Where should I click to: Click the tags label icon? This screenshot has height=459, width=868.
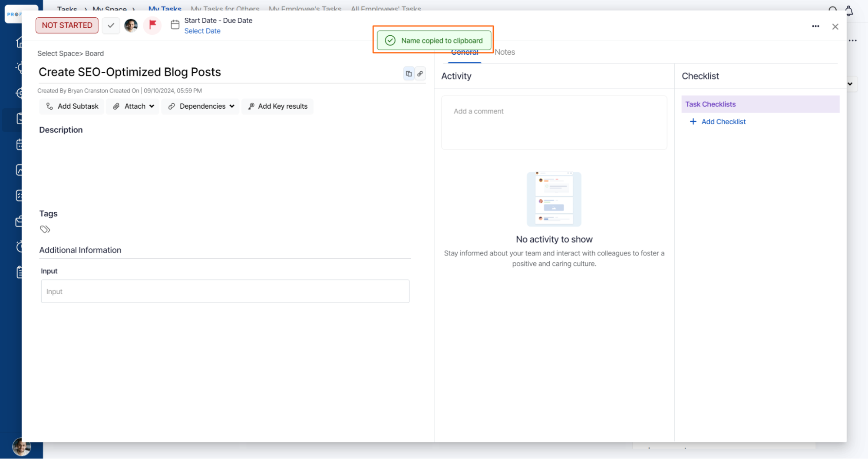click(x=45, y=229)
